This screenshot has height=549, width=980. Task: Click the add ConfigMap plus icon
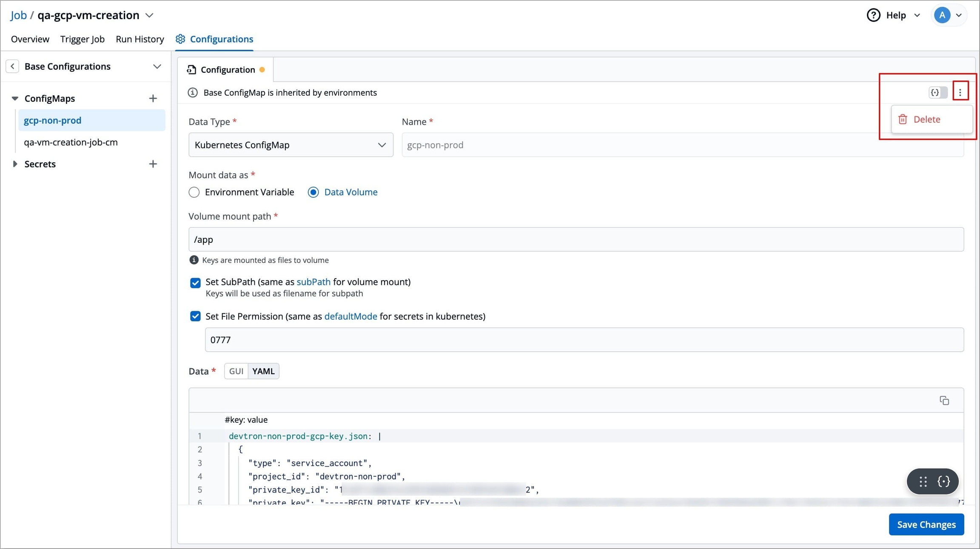[153, 99]
